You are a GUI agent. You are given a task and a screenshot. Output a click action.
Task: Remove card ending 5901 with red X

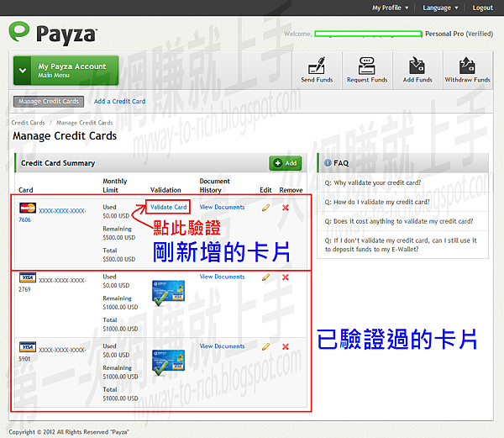(285, 346)
